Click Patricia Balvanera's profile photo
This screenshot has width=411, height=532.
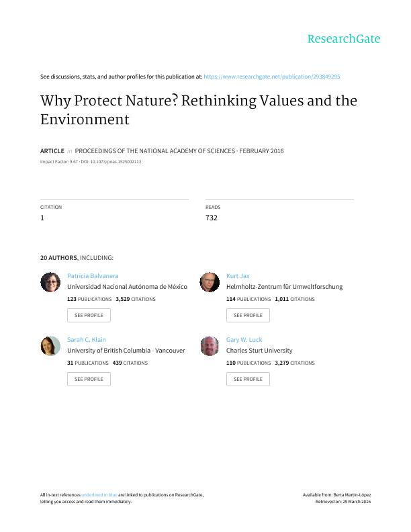click(50, 282)
